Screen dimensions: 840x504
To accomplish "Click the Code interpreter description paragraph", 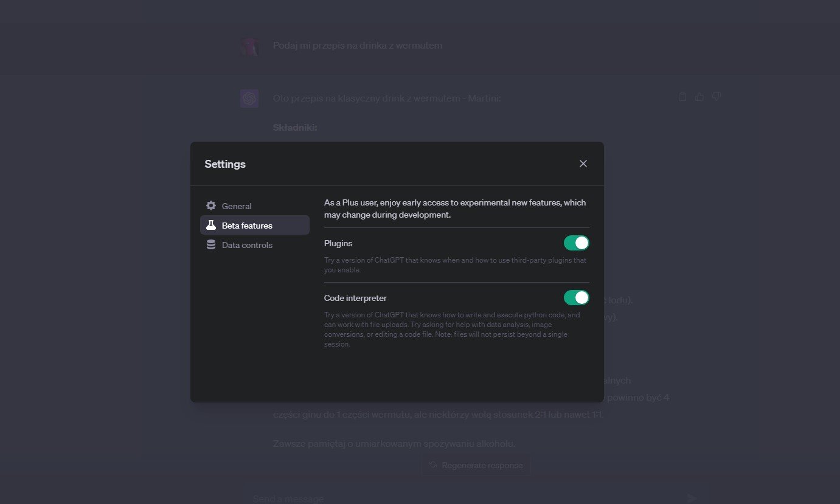I will tap(453, 330).
